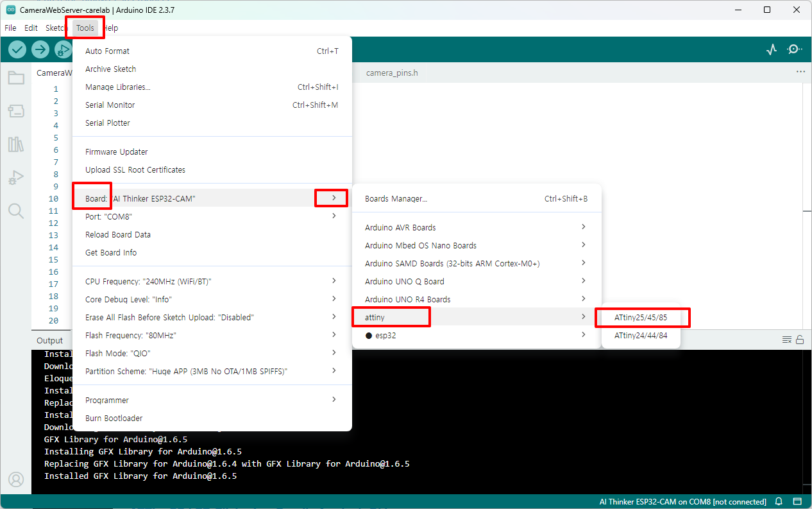
Task: Open the Search sidebar icon
Action: coord(16,211)
